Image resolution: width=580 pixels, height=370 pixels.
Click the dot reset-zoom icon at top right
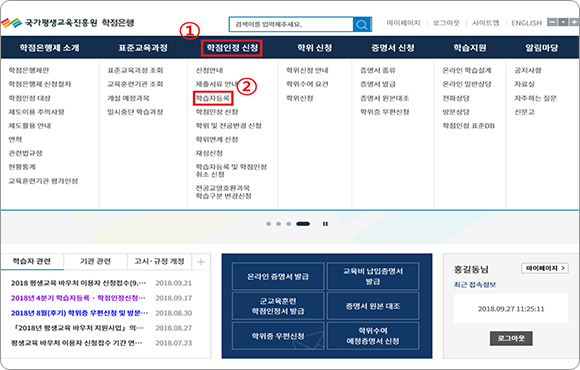563,22
